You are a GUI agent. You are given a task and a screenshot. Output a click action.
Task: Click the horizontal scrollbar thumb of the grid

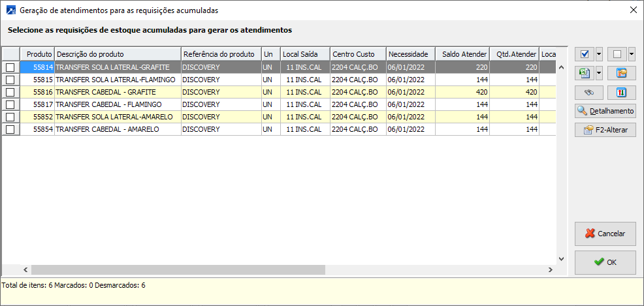(178, 269)
